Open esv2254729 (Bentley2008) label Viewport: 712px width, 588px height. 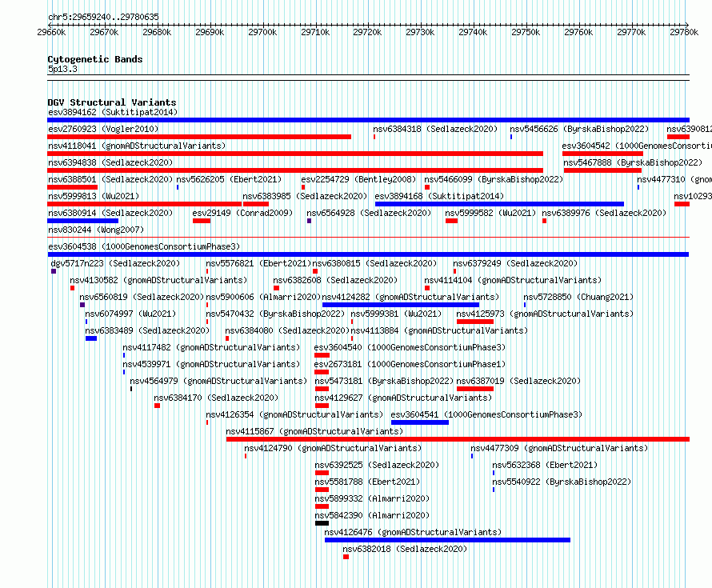point(358,179)
